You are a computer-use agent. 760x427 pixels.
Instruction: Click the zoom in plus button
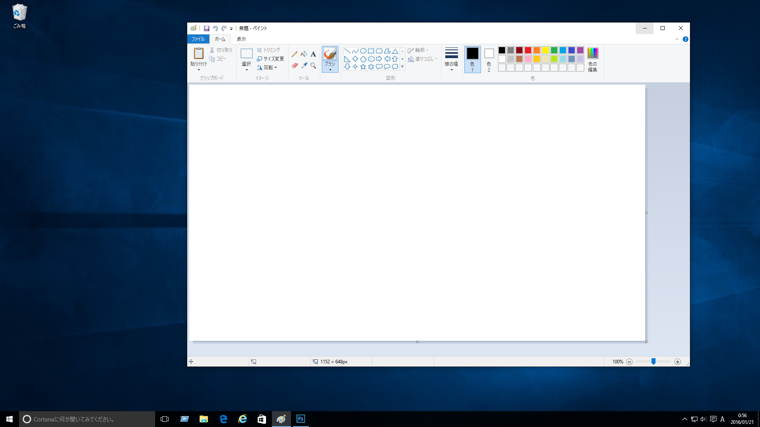[x=678, y=362]
